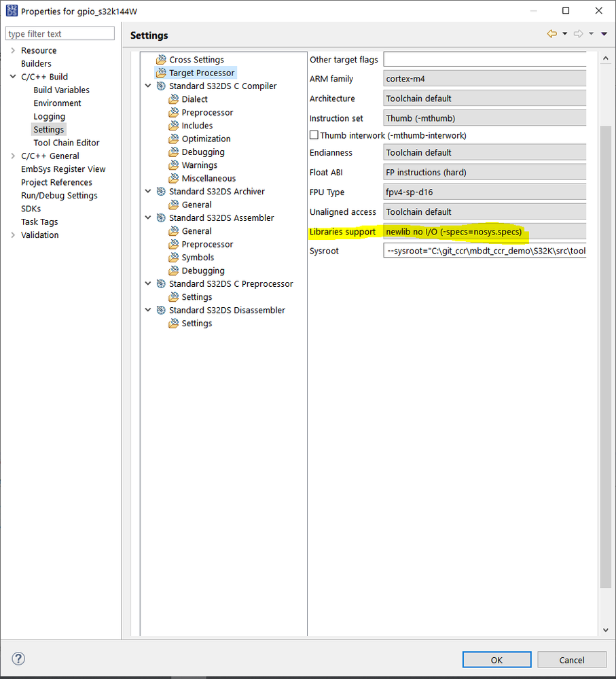This screenshot has height=679, width=616.
Task: Select Project References page
Action: pos(56,182)
